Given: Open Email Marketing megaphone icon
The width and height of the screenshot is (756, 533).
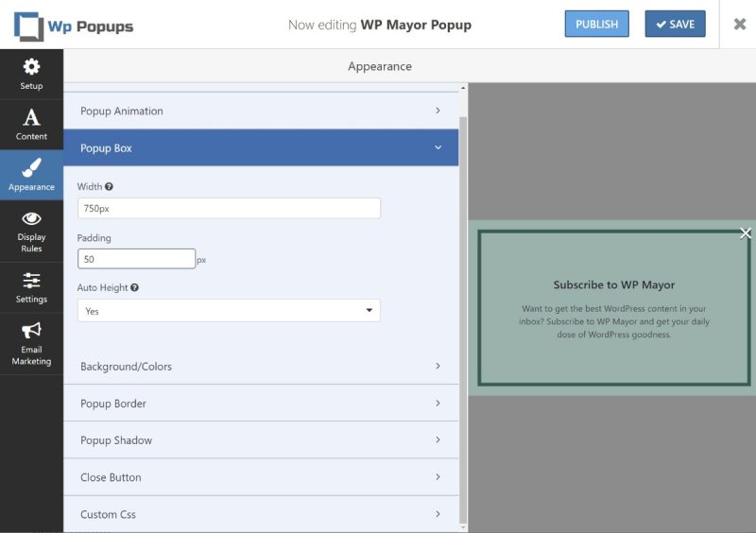Looking at the screenshot, I should [31, 331].
